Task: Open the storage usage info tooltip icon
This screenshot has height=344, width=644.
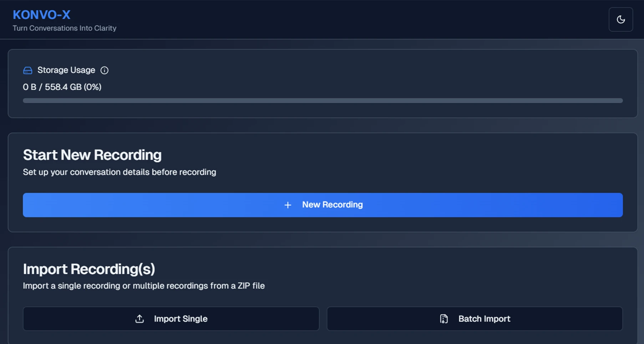Action: click(x=104, y=70)
